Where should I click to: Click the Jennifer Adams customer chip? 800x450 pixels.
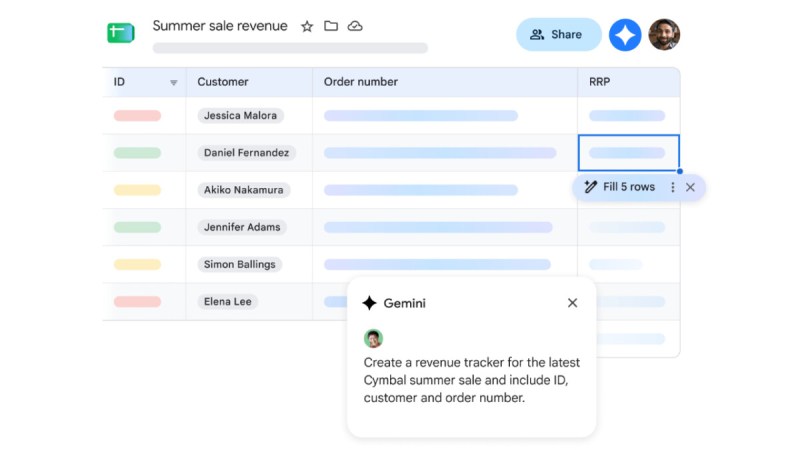click(242, 227)
